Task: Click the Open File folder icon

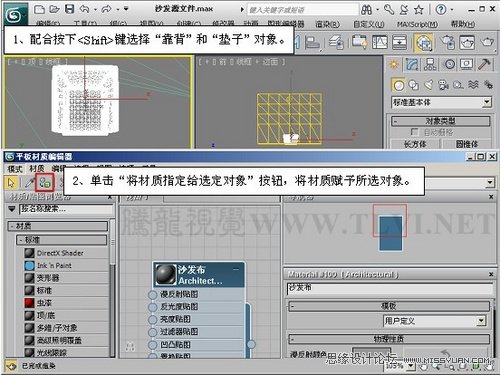Action: click(x=54, y=10)
